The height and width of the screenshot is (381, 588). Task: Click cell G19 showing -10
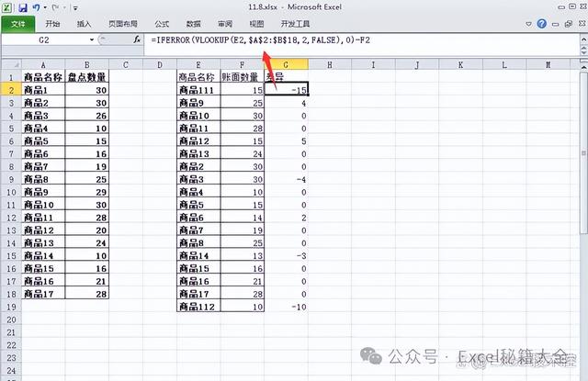tap(286, 307)
